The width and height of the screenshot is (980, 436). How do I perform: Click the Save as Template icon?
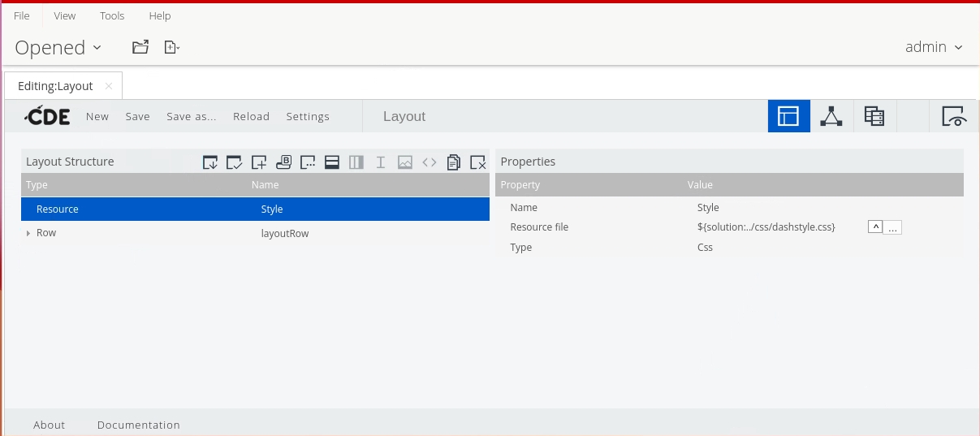click(x=210, y=162)
